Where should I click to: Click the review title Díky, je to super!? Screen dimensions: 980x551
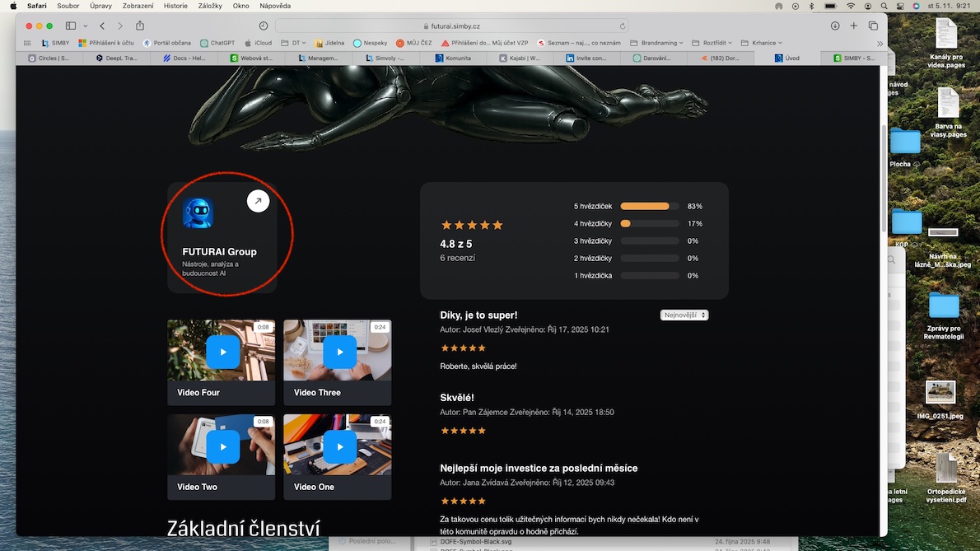click(478, 315)
